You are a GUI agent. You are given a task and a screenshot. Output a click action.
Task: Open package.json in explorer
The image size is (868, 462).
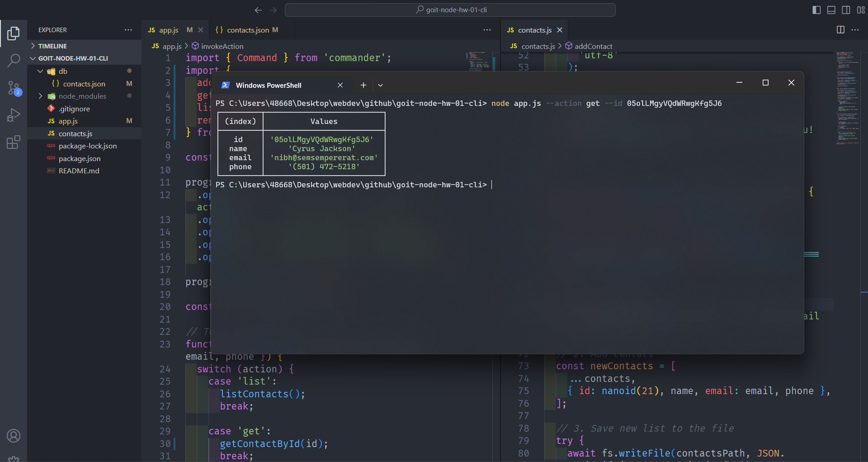tap(85, 158)
